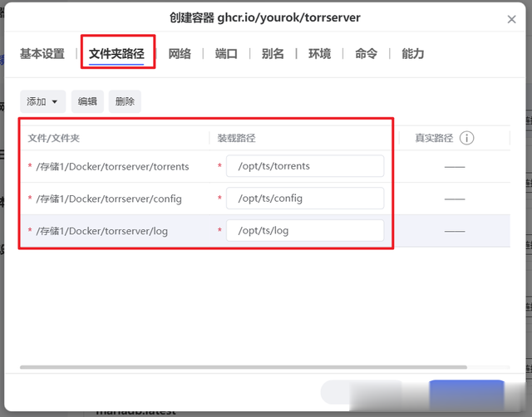Edit the /opt/ts/log mount path field
The height and width of the screenshot is (417, 532).
(305, 231)
